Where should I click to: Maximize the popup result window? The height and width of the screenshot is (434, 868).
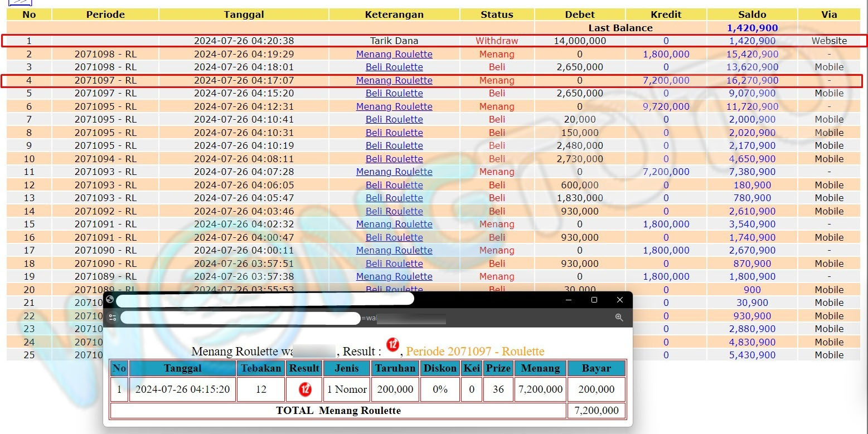[594, 300]
